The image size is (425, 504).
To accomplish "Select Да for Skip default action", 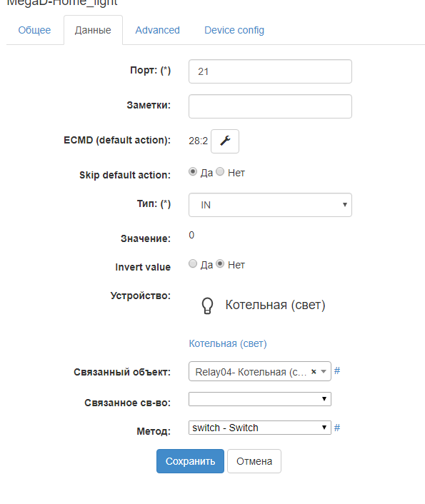I will point(193,171).
